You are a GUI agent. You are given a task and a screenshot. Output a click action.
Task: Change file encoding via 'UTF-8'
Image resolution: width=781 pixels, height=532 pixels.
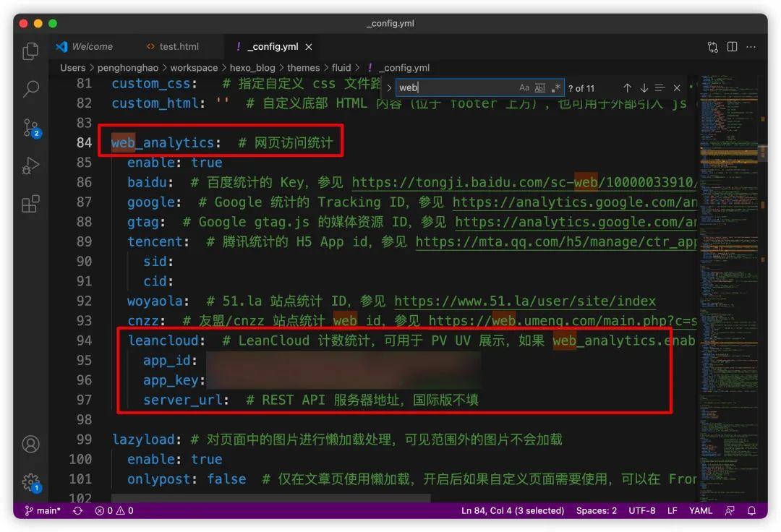point(641,510)
